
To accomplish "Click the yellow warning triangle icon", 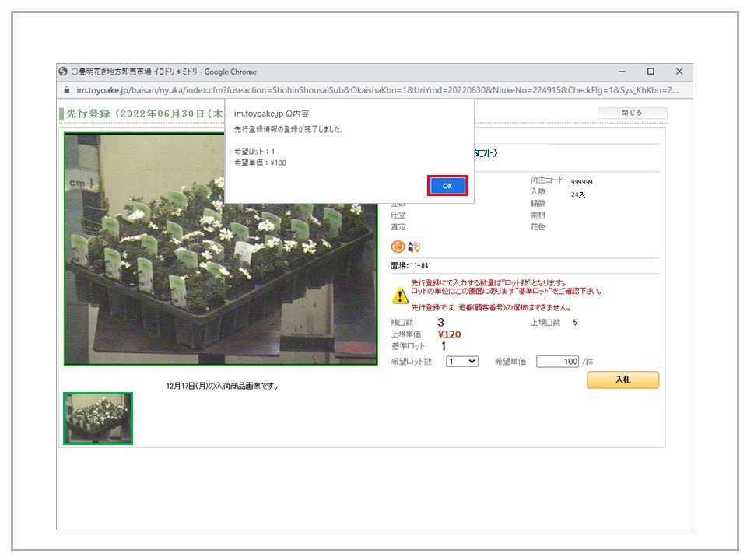I will click(399, 295).
